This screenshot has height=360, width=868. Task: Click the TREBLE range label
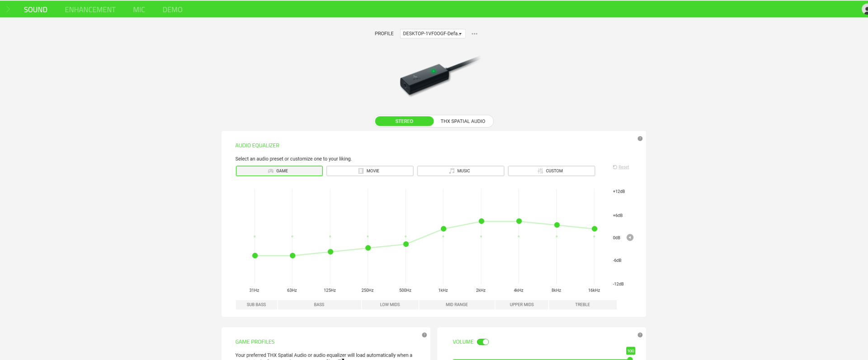(x=582, y=305)
